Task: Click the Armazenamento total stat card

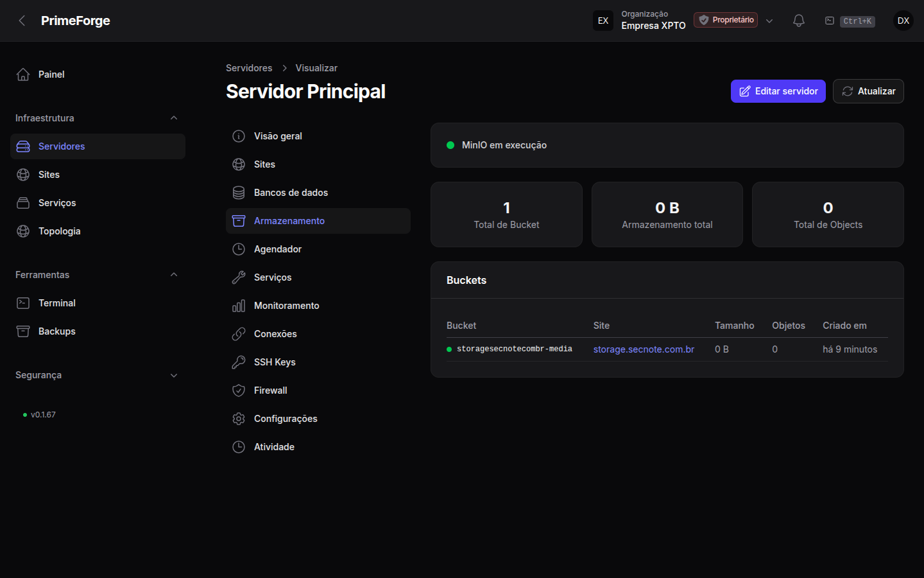Action: click(x=667, y=215)
